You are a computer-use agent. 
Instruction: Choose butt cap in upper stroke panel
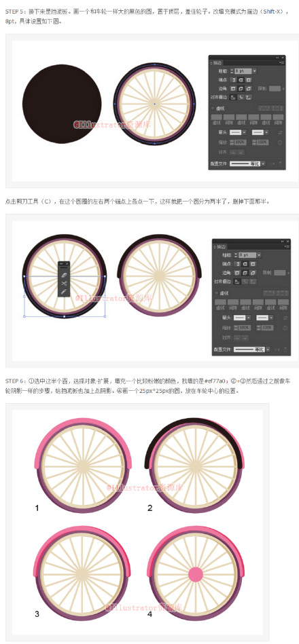click(233, 79)
